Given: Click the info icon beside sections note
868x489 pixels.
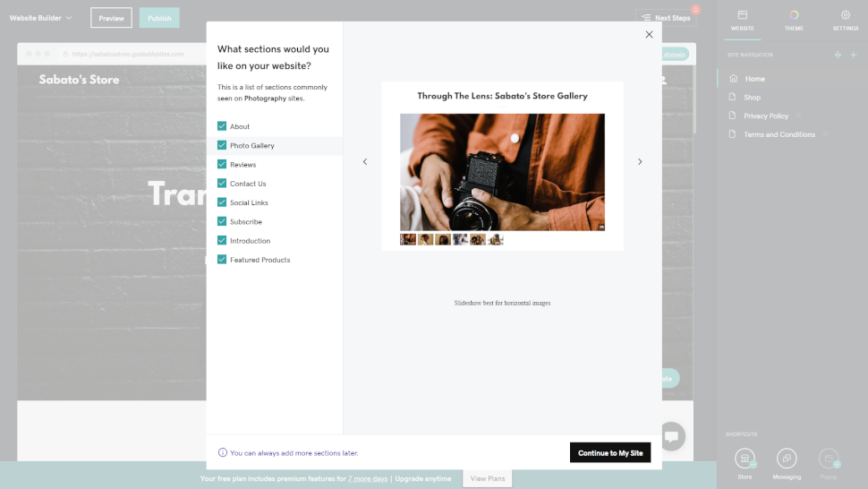Looking at the screenshot, I should click(x=223, y=452).
